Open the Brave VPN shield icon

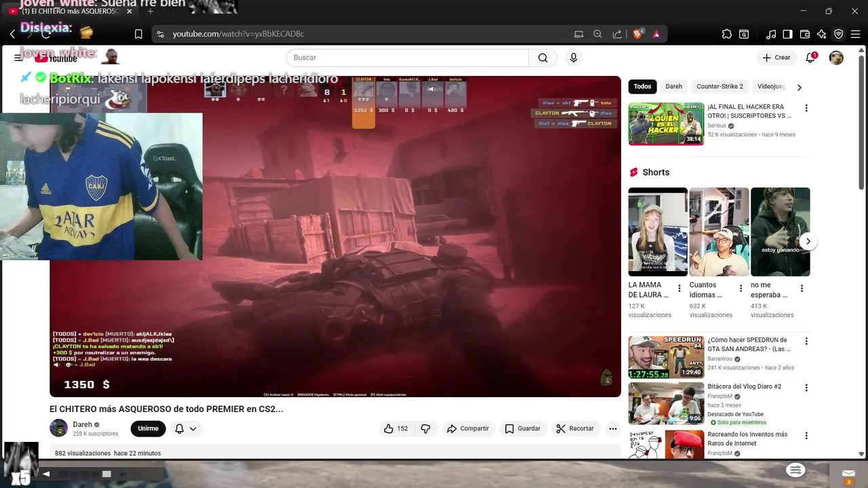[839, 34]
